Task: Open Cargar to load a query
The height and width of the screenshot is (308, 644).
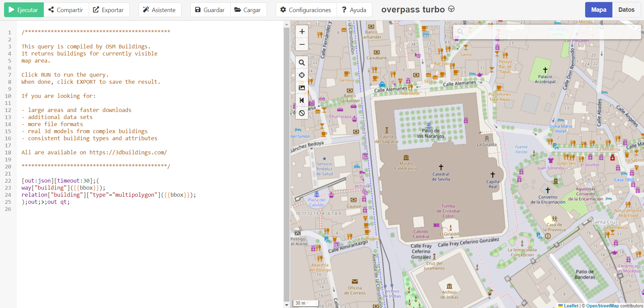Action: click(x=249, y=10)
